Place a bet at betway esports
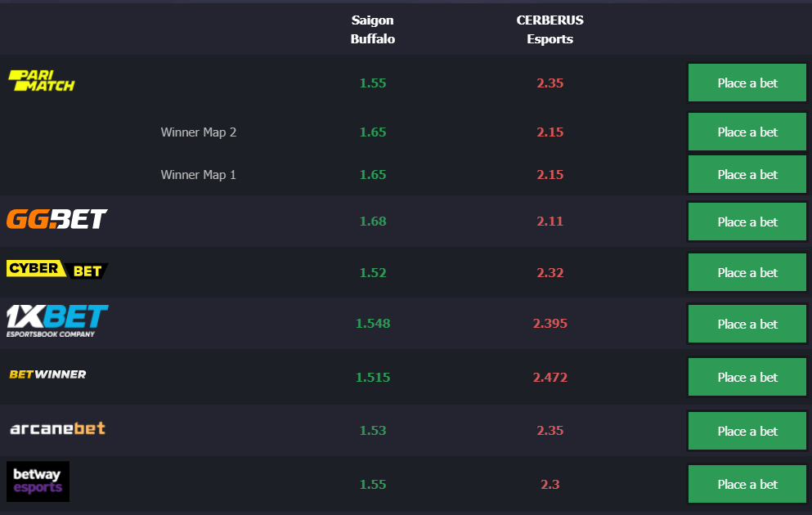This screenshot has height=515, width=812. (x=747, y=485)
